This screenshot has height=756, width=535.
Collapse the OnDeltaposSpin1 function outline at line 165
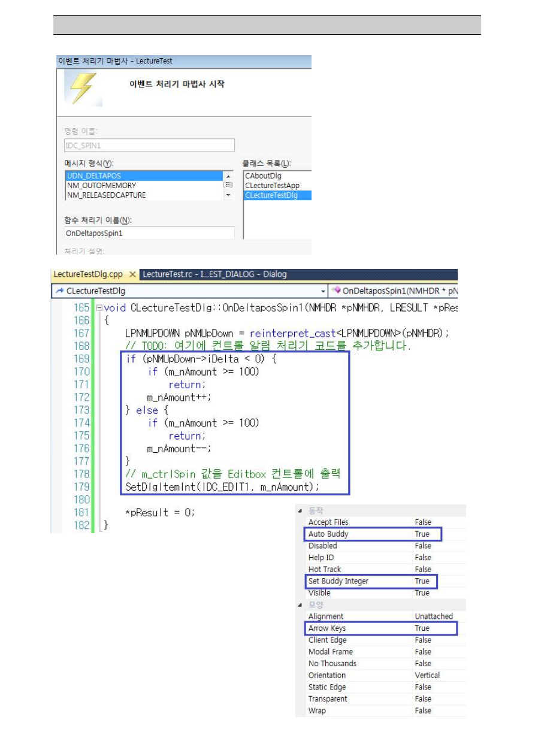pyautogui.click(x=98, y=308)
